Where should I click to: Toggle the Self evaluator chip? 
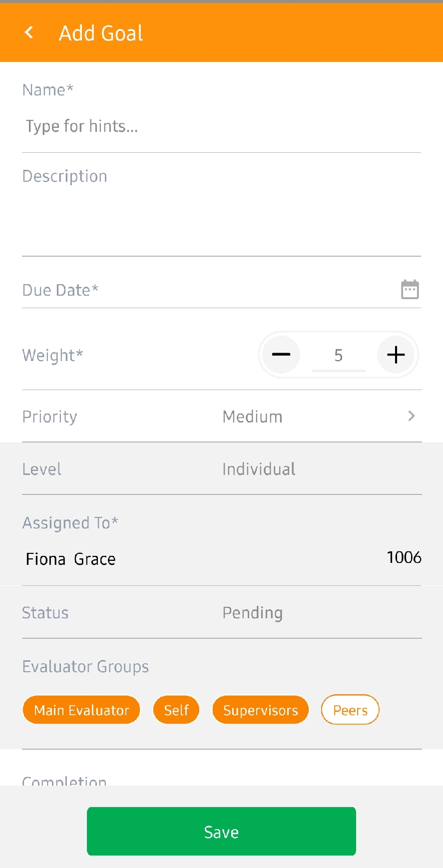pos(176,710)
